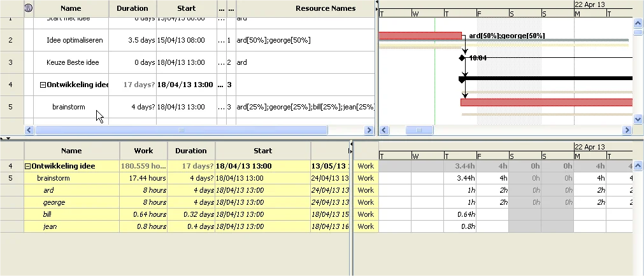Select the red brainstorm bar in the Gantt chart
Screen dimensions: 644x276
click(547, 102)
